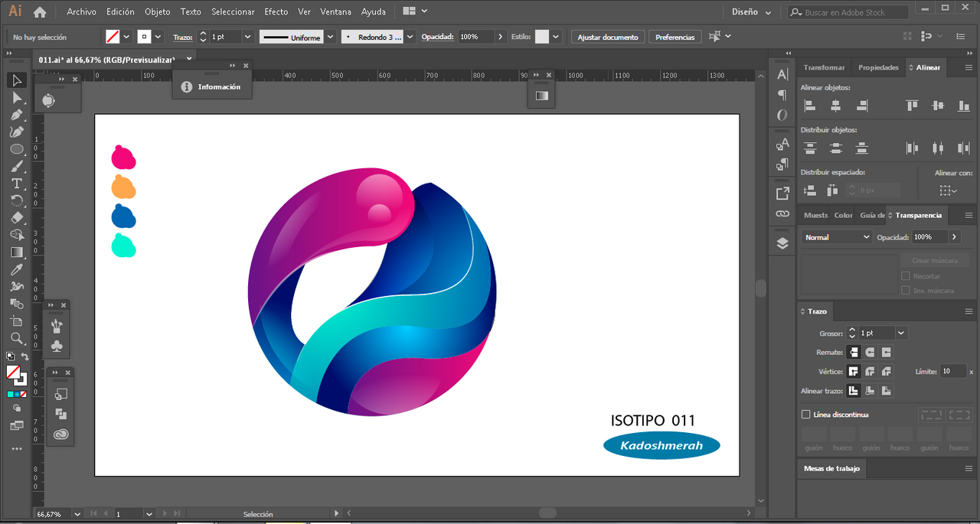
Task: Click Buscar en Adobe Stock field
Action: point(848,12)
